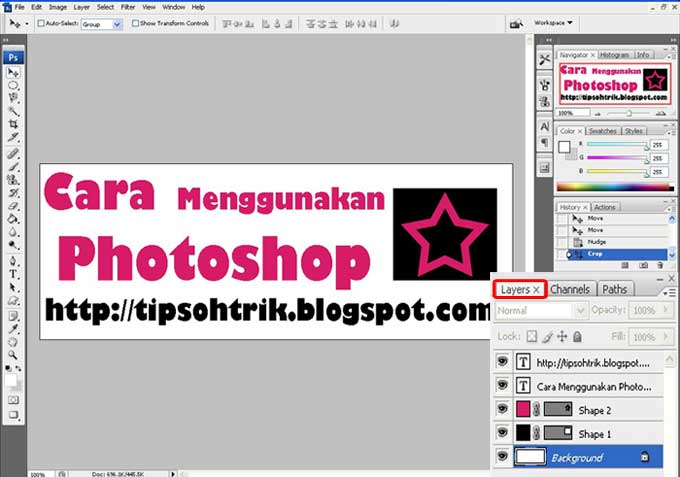
Task: Switch to the Swatches tab
Action: [x=603, y=131]
